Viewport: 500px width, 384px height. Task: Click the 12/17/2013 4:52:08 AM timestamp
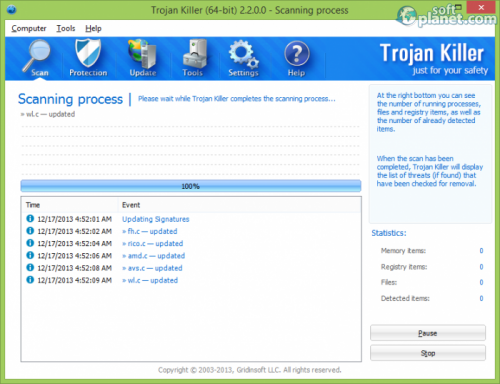click(x=75, y=268)
